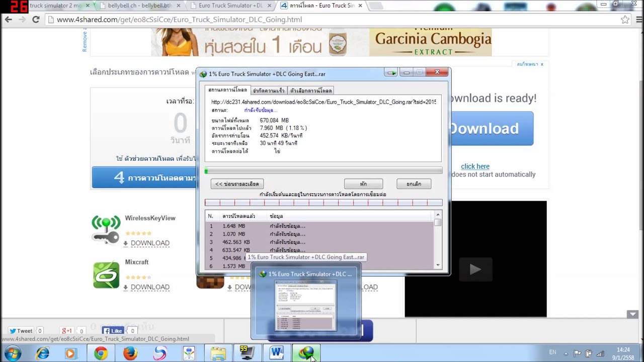This screenshot has height=362, width=644.
Task: Open Microsoft Word from taskbar
Action: coord(276,353)
